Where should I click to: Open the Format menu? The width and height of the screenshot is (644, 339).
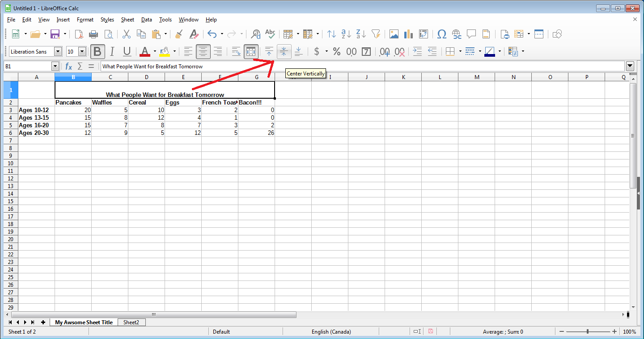tap(85, 20)
